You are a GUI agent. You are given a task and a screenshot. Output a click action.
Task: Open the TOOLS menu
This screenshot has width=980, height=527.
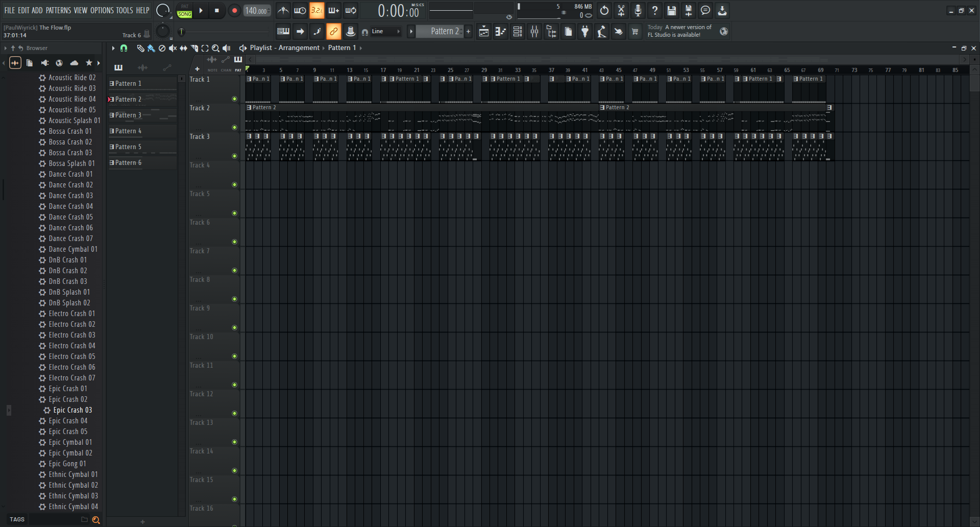tap(125, 10)
